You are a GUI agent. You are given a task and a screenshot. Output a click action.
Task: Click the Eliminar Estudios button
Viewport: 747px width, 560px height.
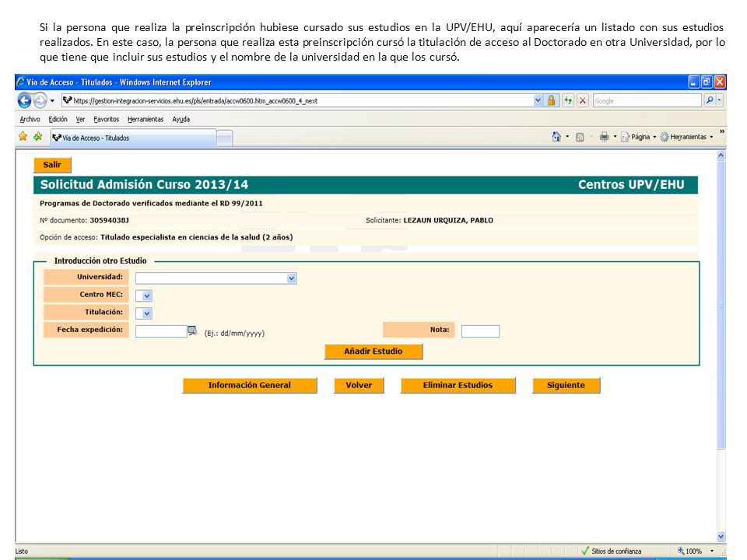click(458, 385)
